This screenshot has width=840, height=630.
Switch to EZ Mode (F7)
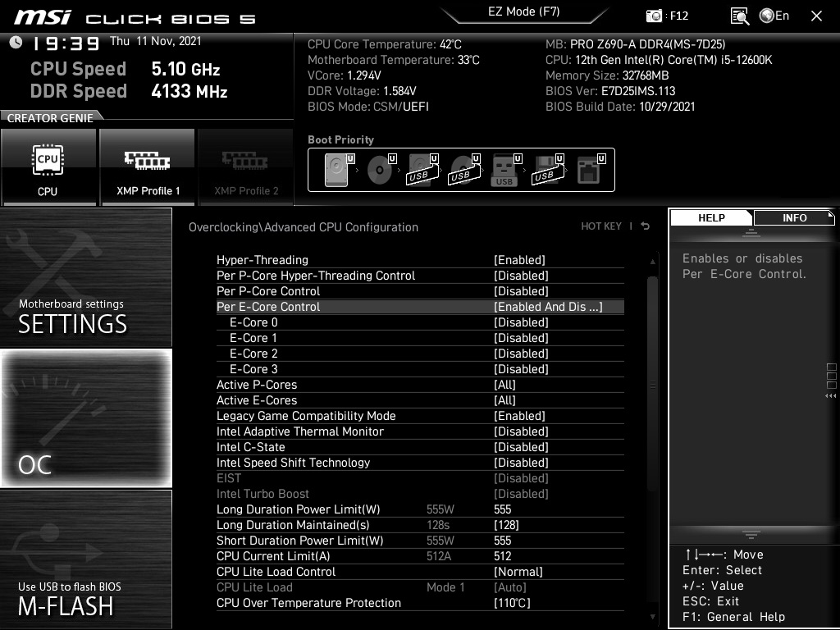523,11
